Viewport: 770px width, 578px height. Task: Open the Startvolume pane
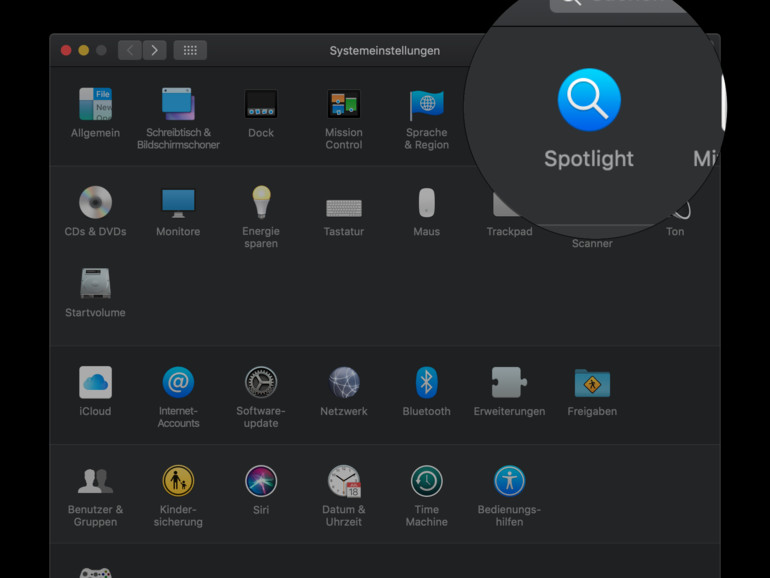point(95,283)
